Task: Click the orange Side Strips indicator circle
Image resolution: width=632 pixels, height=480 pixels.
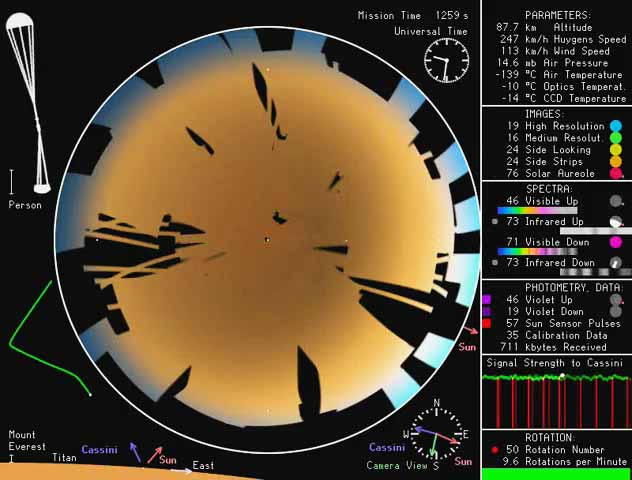Action: click(615, 162)
